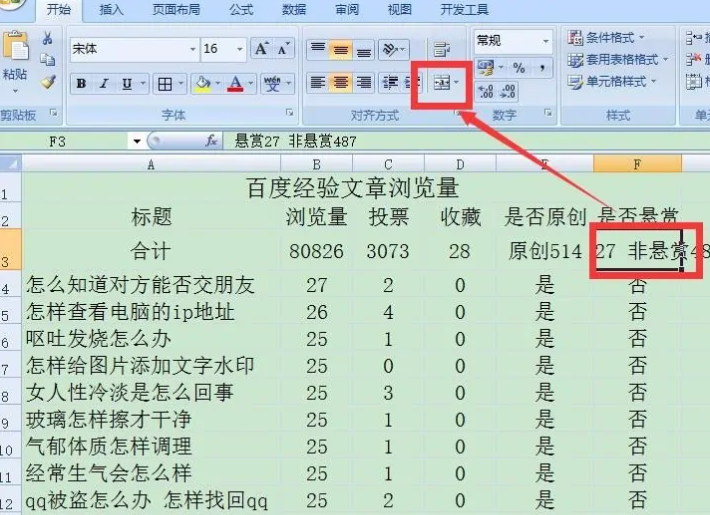Click the Name Box showing F3

(x=66, y=142)
